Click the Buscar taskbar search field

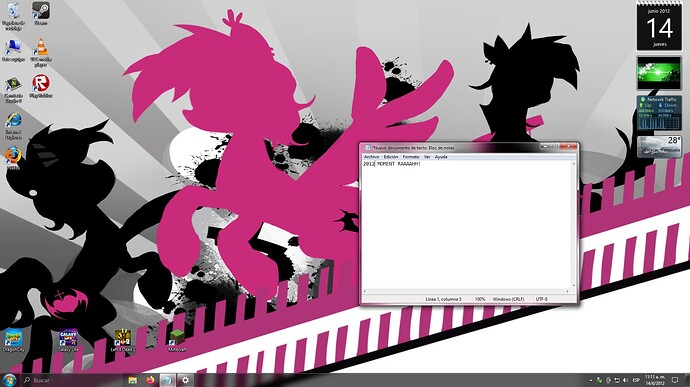[x=71, y=380]
